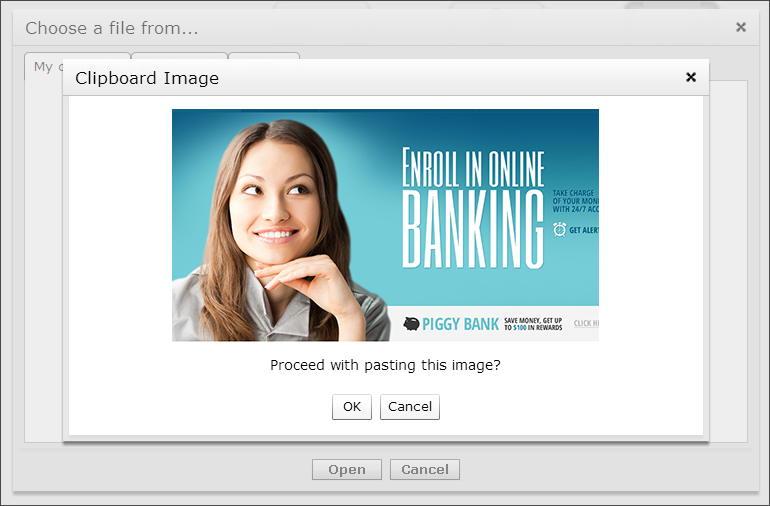Confirm pasting with the OK button
Screen dimensions: 770x506
352,407
